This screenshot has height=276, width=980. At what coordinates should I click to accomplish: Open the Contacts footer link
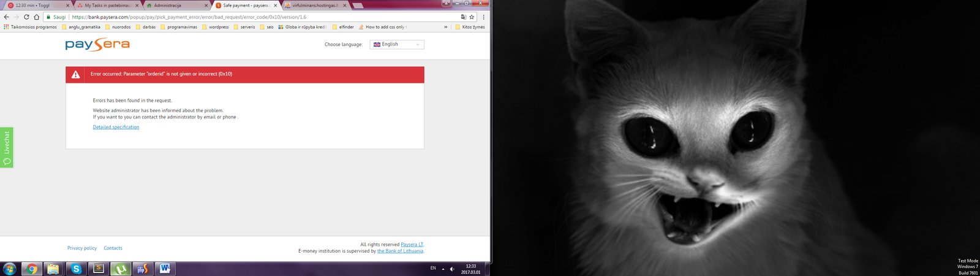tap(113, 248)
